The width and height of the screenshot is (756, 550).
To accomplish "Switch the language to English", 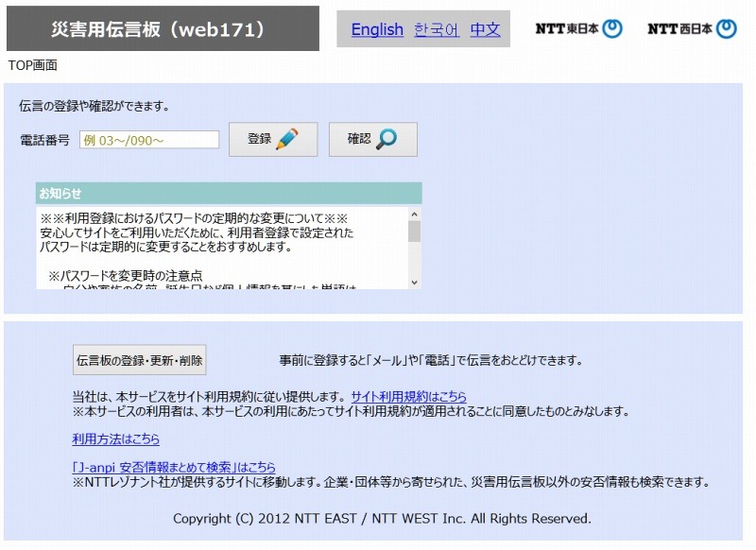I will tap(377, 29).
